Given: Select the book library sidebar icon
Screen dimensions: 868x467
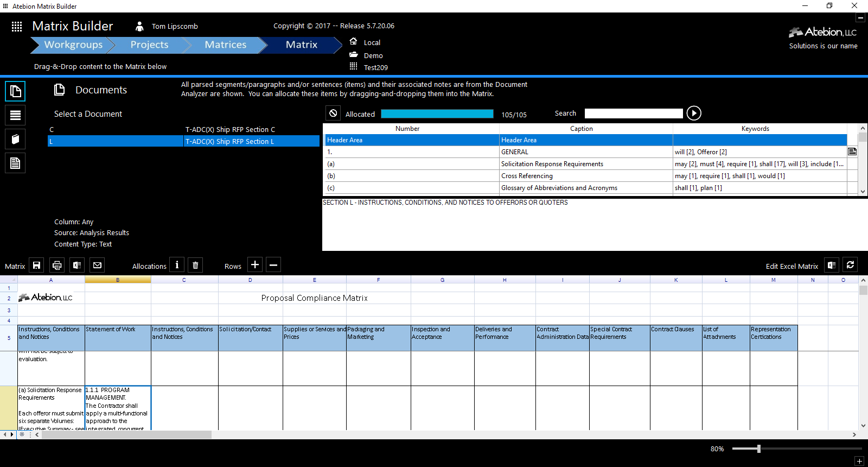Looking at the screenshot, I should click(x=15, y=139).
